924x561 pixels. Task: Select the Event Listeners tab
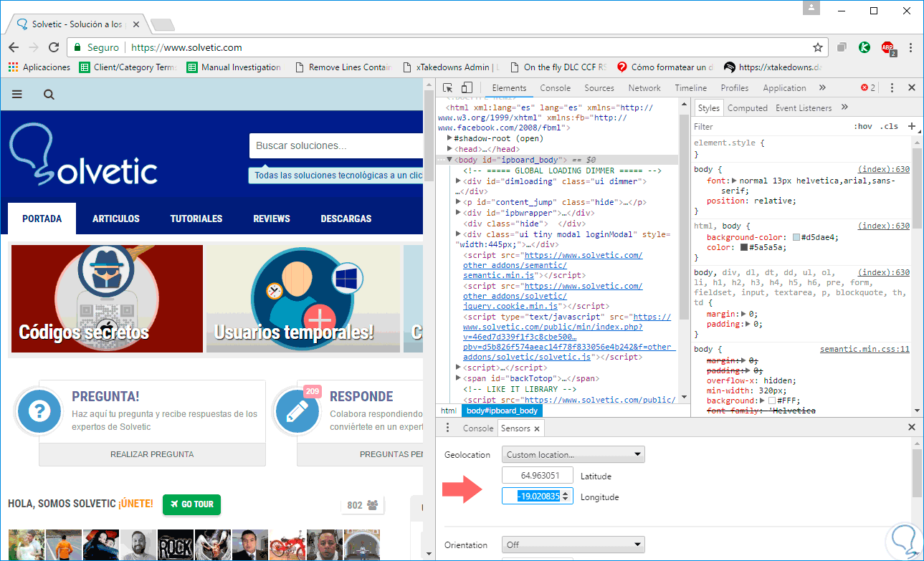point(804,108)
